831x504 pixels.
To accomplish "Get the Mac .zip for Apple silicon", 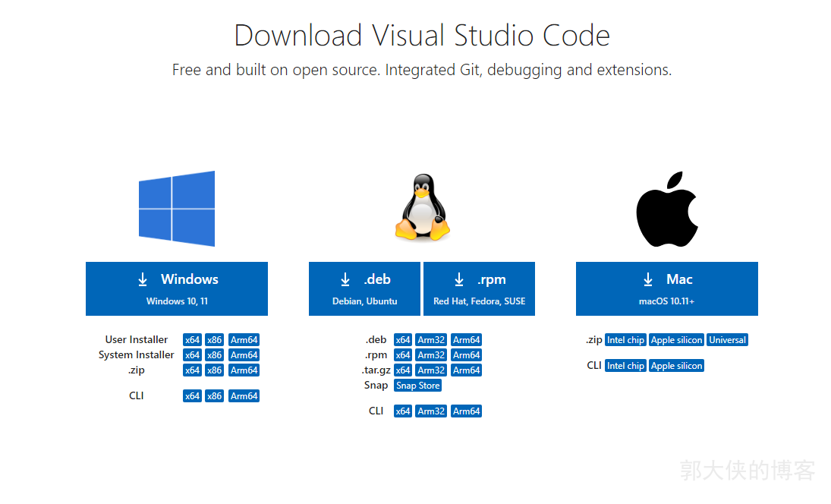I will (676, 340).
